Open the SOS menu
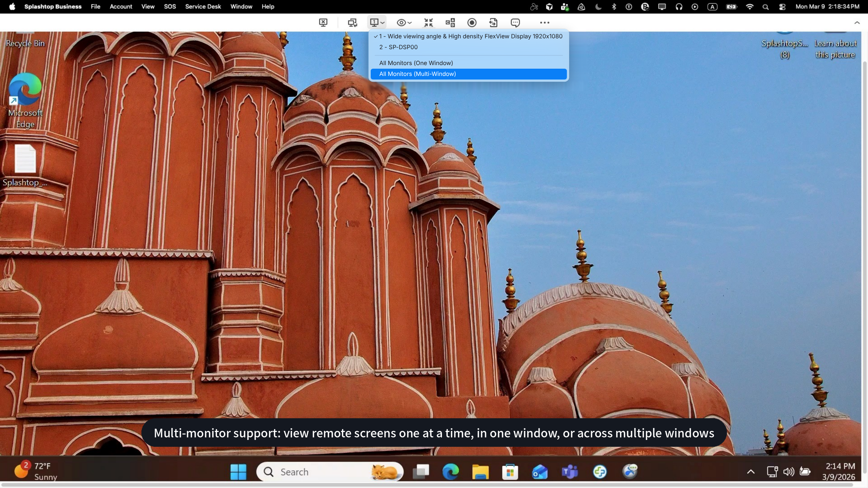868x488 pixels. point(170,7)
